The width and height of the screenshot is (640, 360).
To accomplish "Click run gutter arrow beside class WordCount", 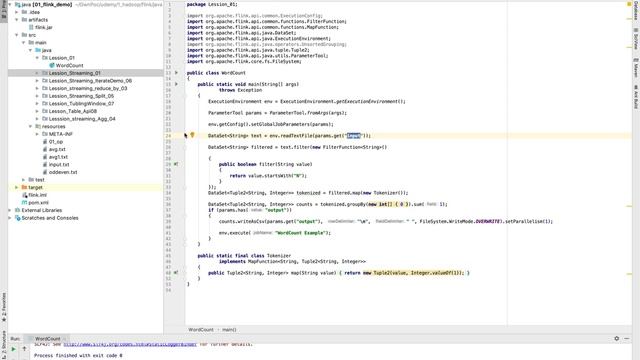I will (x=176, y=73).
